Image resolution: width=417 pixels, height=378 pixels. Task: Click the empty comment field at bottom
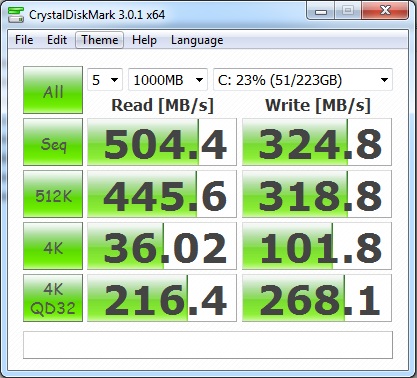tap(208, 345)
